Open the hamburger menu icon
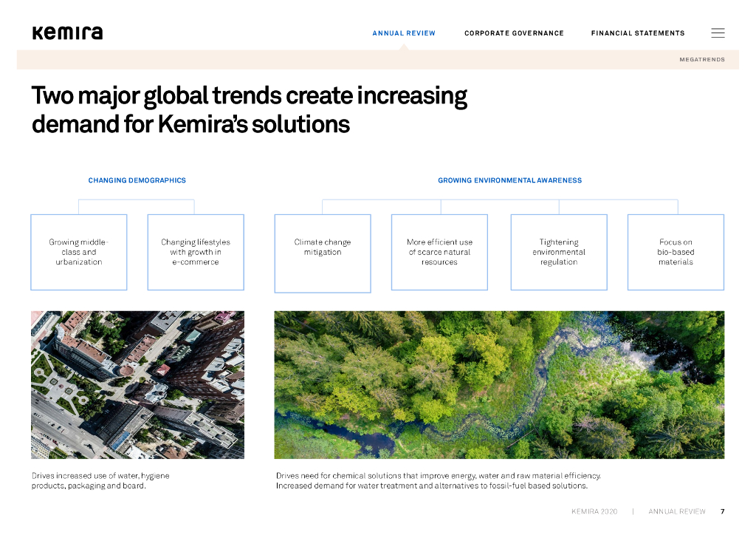This screenshot has width=756, height=535. tap(718, 33)
